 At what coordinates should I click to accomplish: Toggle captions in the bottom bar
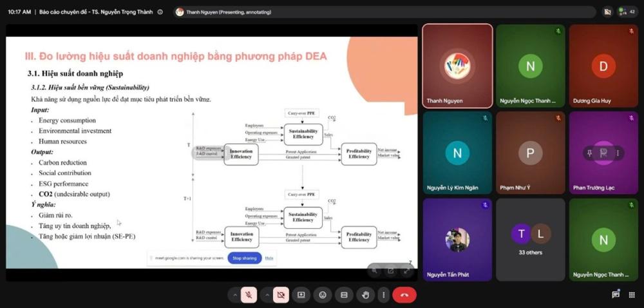coord(344,295)
